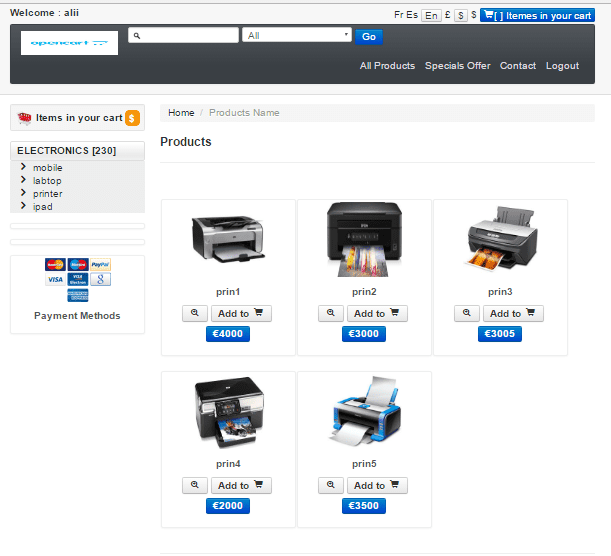This screenshot has width=611, height=556.
Task: Open the Contact menu item
Action: 518,66
